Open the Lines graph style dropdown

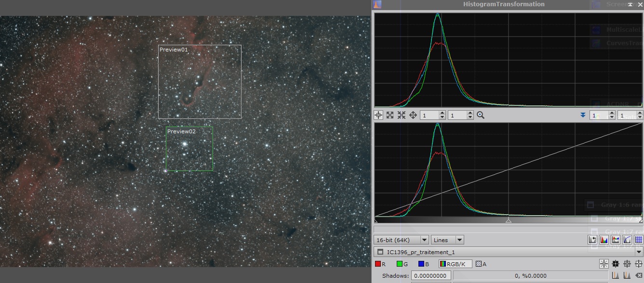tap(447, 240)
